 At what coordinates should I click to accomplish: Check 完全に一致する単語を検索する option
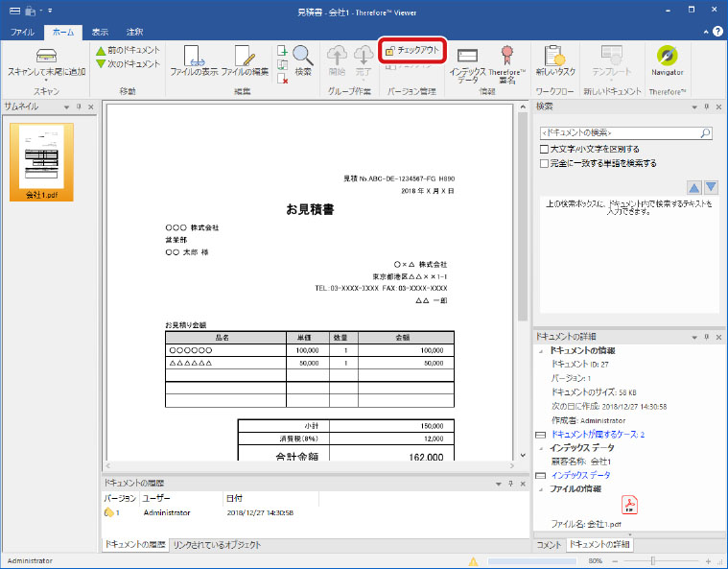click(545, 163)
